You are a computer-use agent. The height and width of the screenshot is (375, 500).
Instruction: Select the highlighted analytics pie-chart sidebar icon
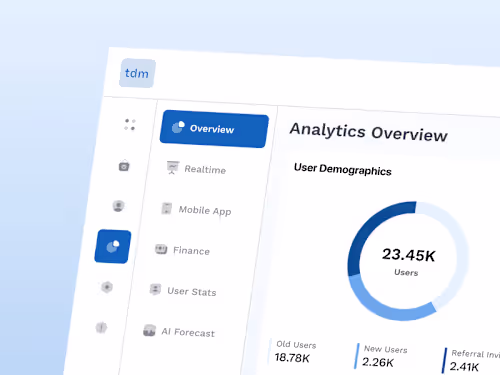click(113, 246)
